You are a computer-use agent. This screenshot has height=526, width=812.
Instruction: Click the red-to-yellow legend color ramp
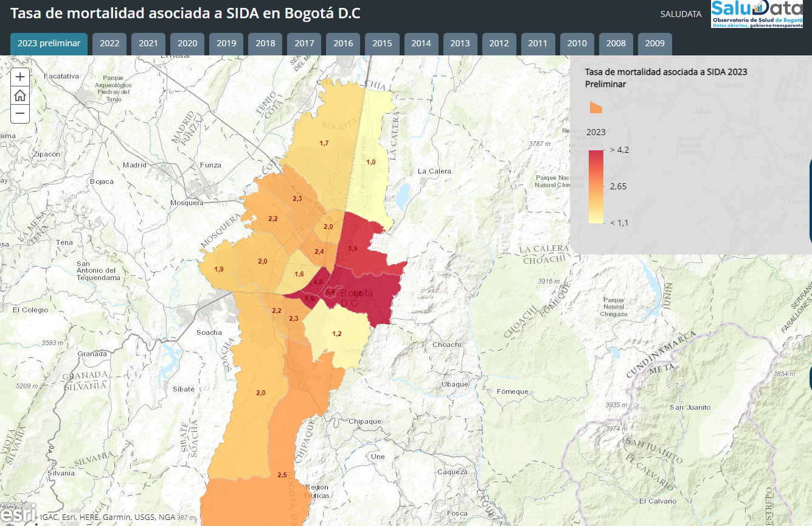click(596, 187)
